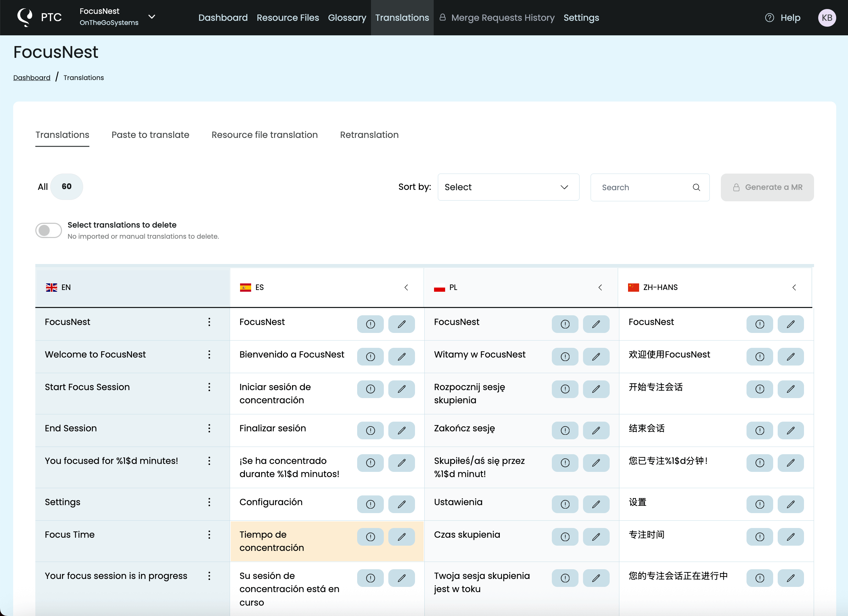Click the Dashboard breadcrumb link
Screen dimensions: 848x616
click(x=32, y=77)
